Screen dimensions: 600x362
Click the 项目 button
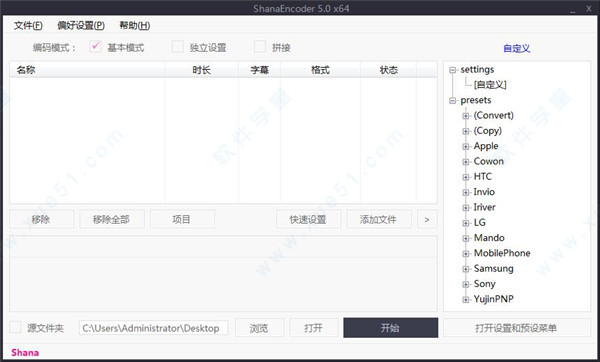pyautogui.click(x=182, y=219)
